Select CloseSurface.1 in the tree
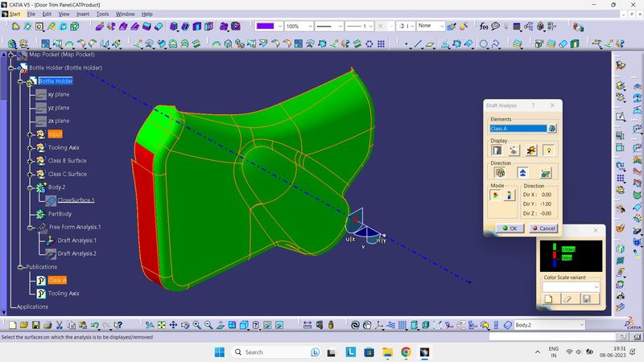Screen dimensions: 644x362 point(76,200)
